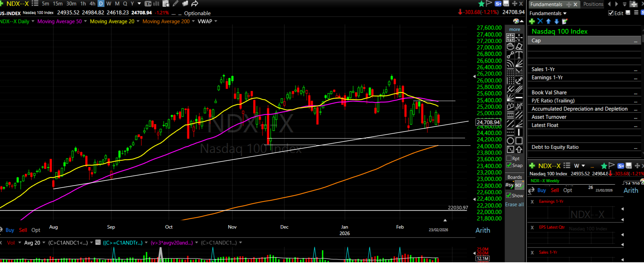Toggle the Snap checkbox

coord(509,165)
